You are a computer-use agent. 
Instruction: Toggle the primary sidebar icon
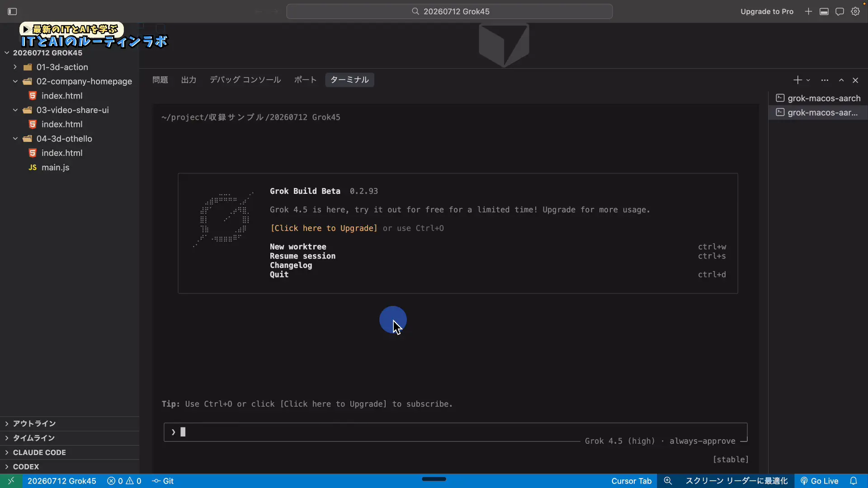(12, 11)
